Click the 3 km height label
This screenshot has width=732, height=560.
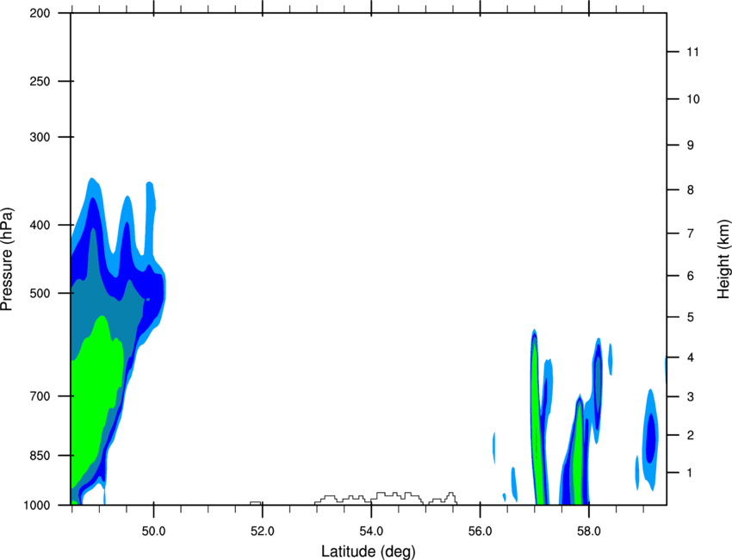pos(691,397)
